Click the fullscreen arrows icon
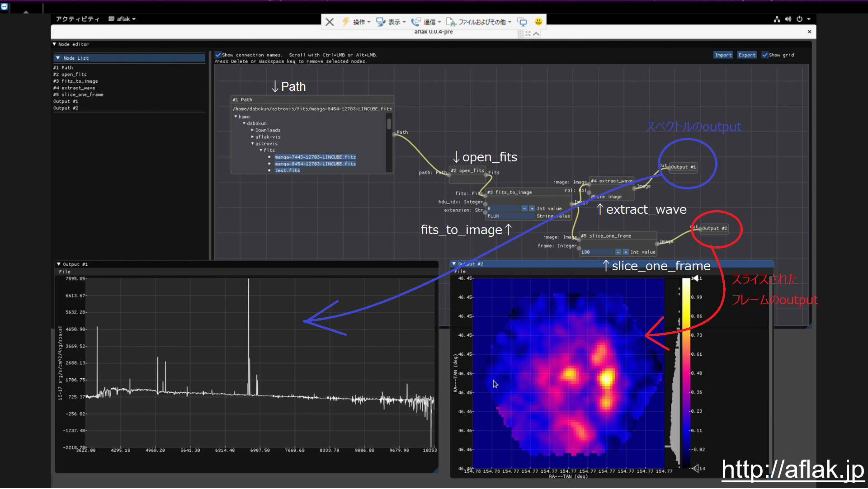 [x=528, y=33]
